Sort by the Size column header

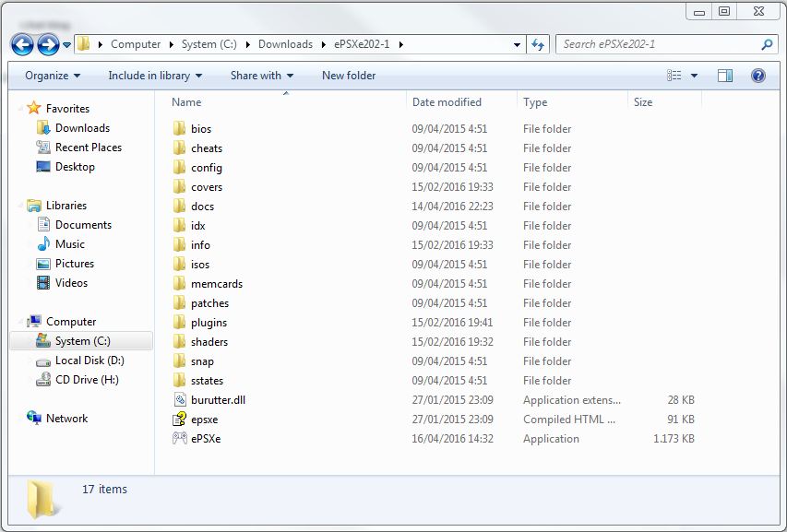click(x=643, y=102)
